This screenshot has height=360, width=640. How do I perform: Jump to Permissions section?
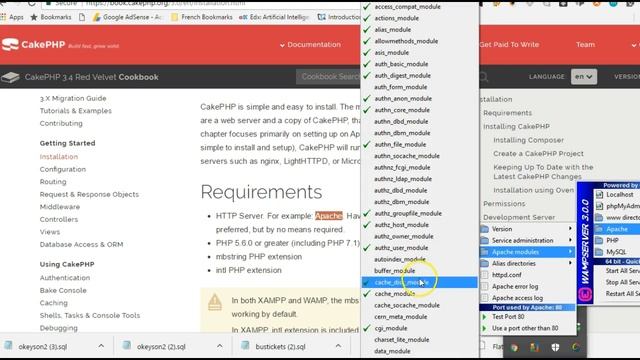[x=504, y=204]
